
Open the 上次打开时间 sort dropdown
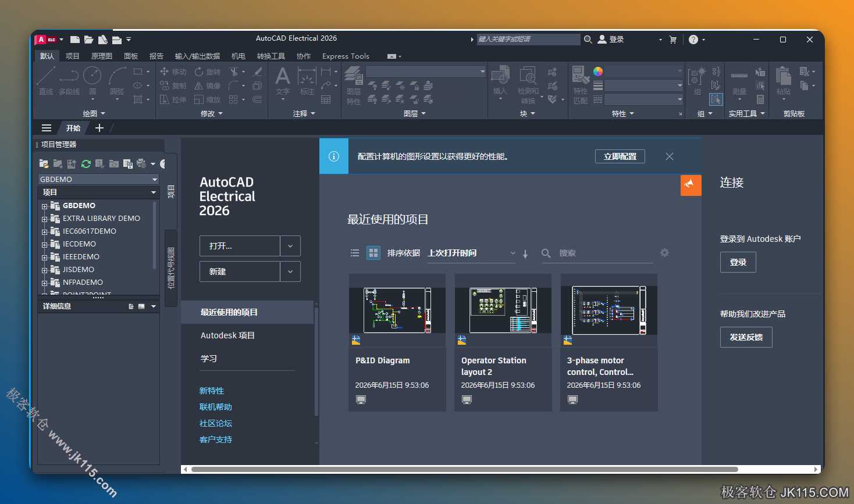pos(471,253)
